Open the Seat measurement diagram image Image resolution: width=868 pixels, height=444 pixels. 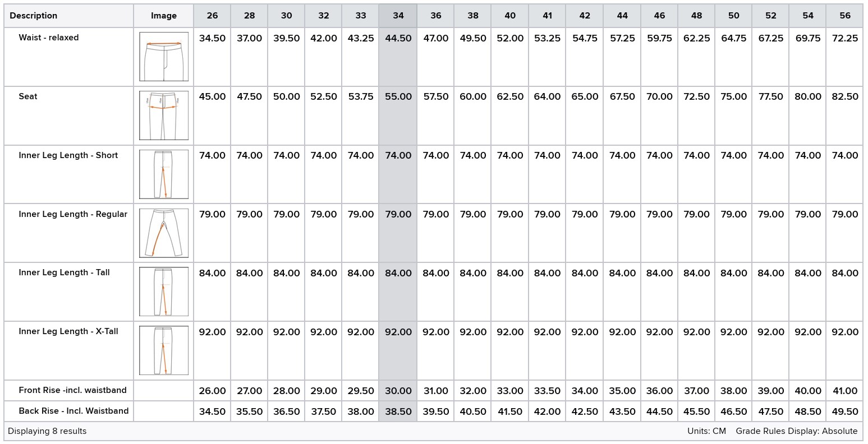(164, 115)
